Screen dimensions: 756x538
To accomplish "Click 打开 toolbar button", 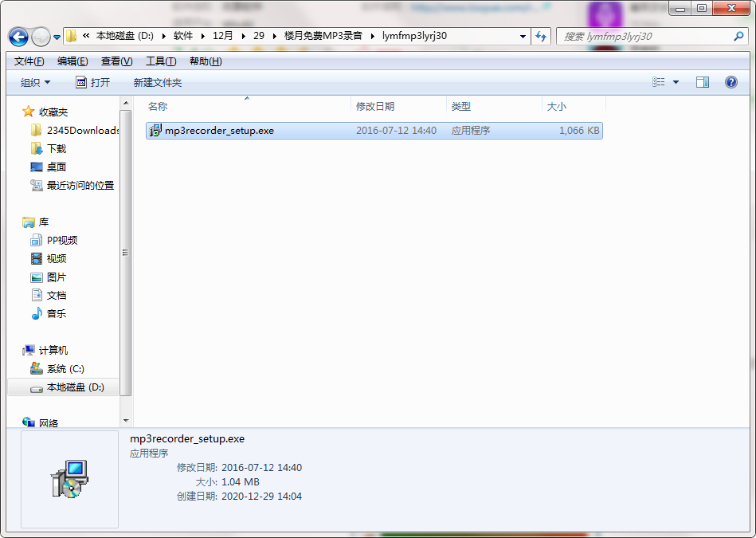I will pos(93,83).
